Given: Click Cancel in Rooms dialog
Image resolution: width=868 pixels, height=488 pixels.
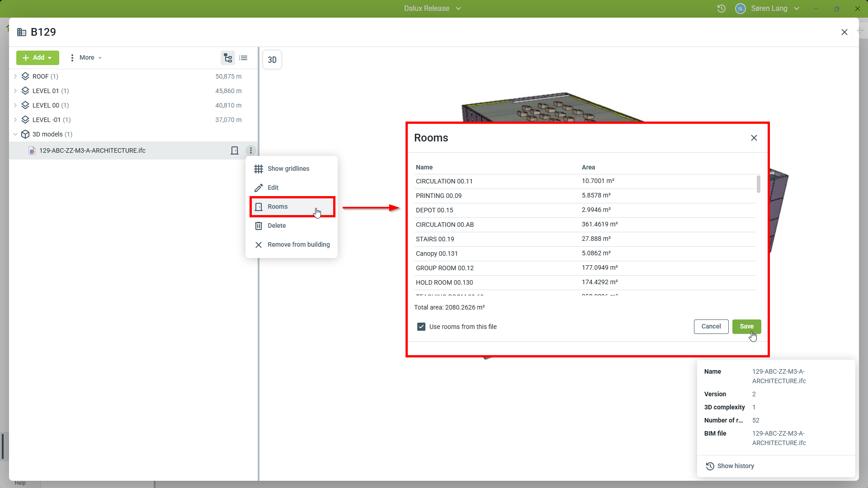Looking at the screenshot, I should 711,326.
